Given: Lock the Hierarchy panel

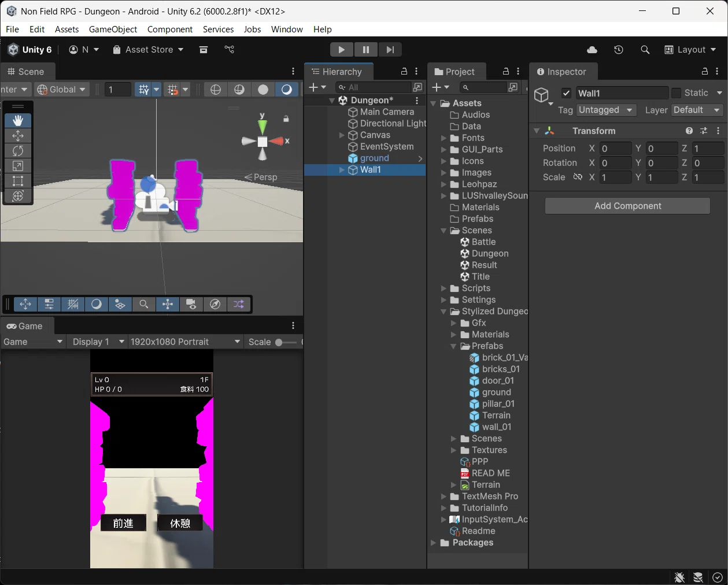Looking at the screenshot, I should pyautogui.click(x=404, y=71).
